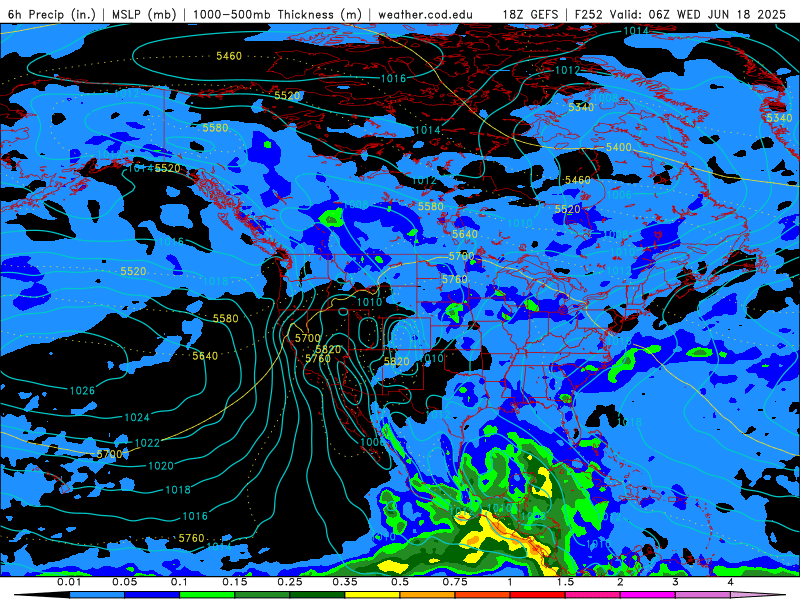Click the yellow 0.35–0.5 legend swatch
Viewport: 800px width, 600px height.
[372, 595]
